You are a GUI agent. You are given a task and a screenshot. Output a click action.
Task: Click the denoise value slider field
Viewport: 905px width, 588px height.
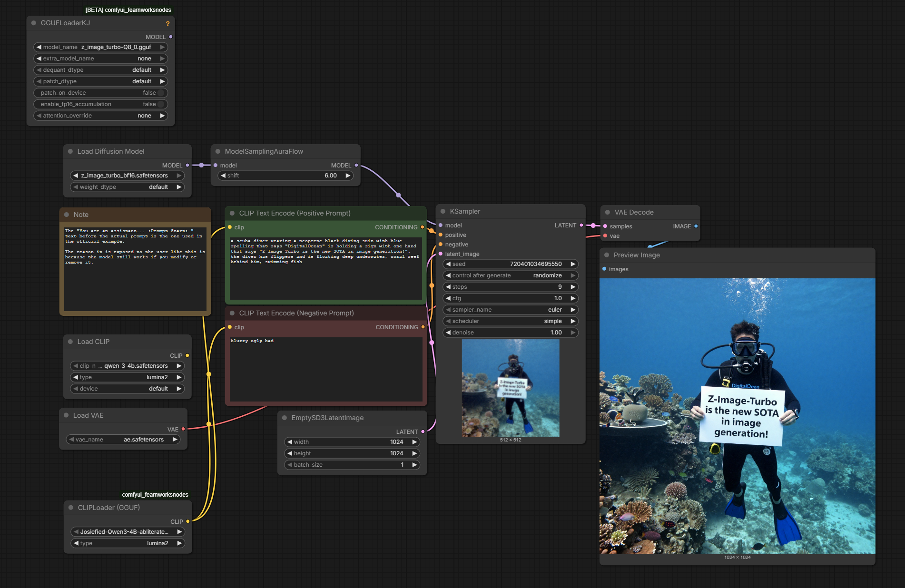[x=511, y=333]
